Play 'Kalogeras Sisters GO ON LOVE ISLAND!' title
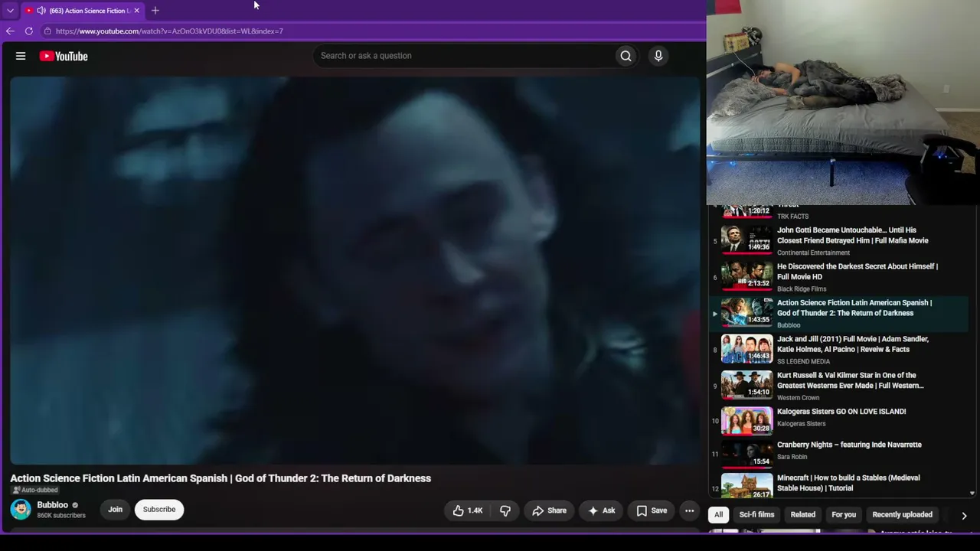Image resolution: width=980 pixels, height=551 pixels. pos(841,412)
